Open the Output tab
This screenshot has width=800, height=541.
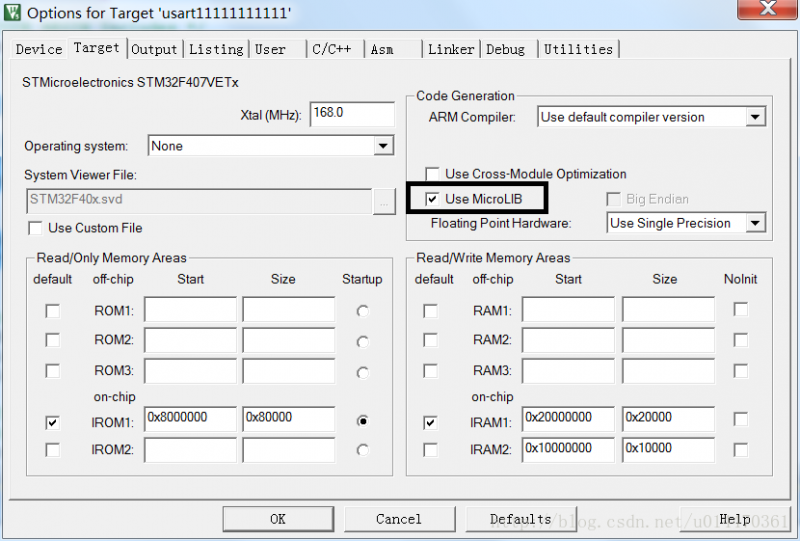pyautogui.click(x=154, y=50)
